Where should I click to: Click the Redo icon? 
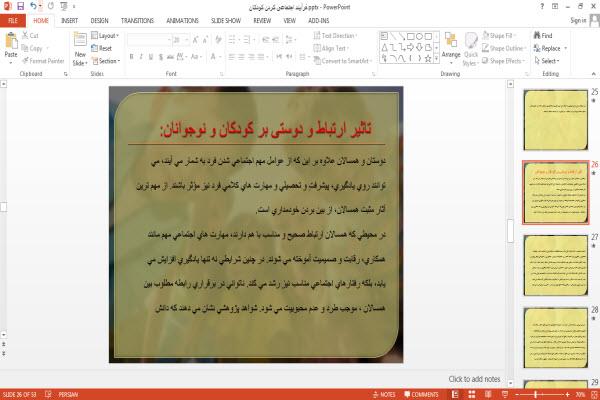coord(51,6)
